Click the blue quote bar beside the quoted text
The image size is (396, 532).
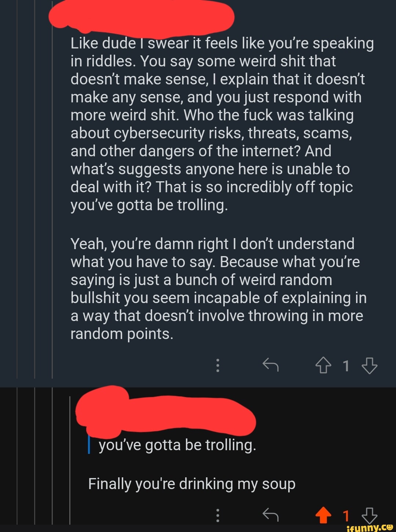click(x=89, y=444)
